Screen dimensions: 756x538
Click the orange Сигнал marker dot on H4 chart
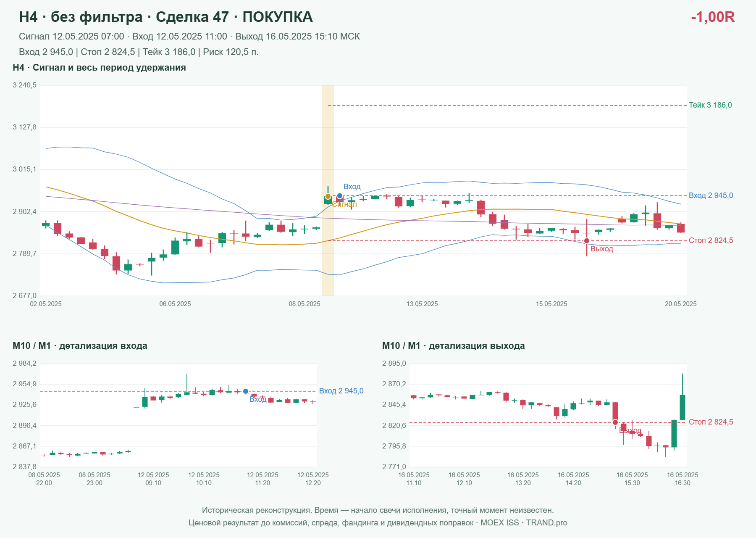(328, 196)
